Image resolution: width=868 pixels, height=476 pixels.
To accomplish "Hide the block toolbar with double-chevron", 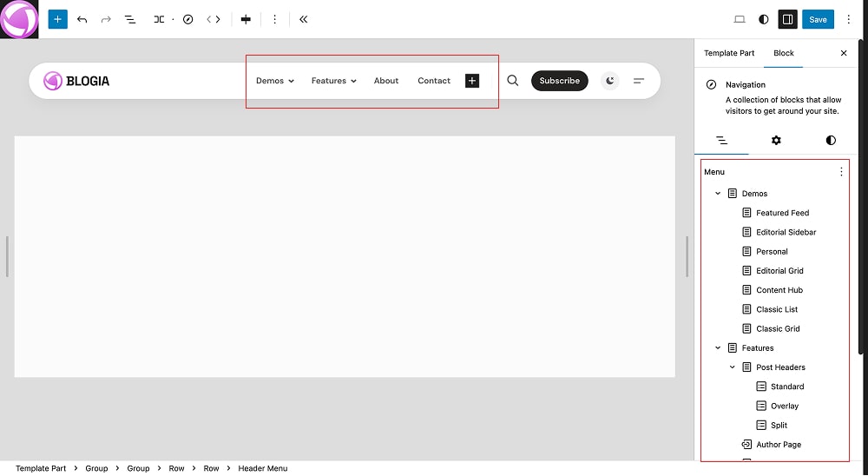I will pyautogui.click(x=303, y=19).
